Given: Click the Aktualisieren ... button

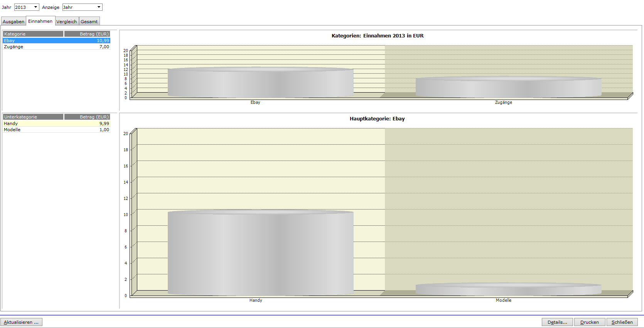Looking at the screenshot, I should tap(21, 322).
